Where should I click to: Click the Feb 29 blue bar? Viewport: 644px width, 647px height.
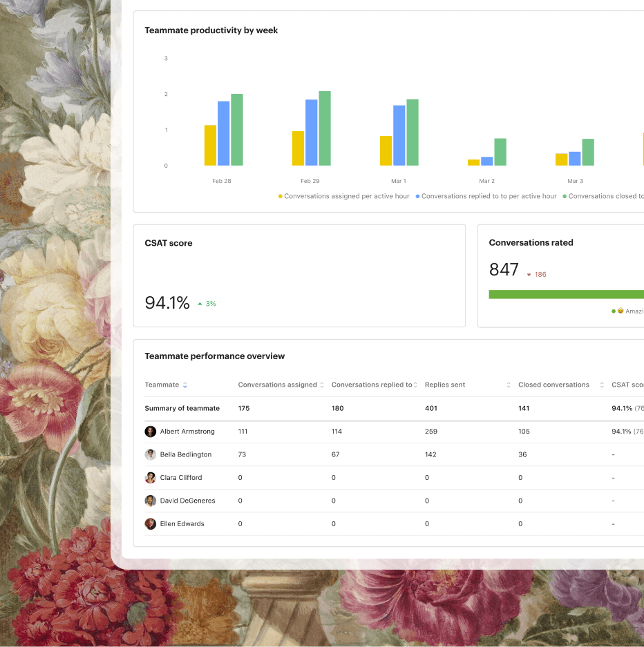point(311,133)
